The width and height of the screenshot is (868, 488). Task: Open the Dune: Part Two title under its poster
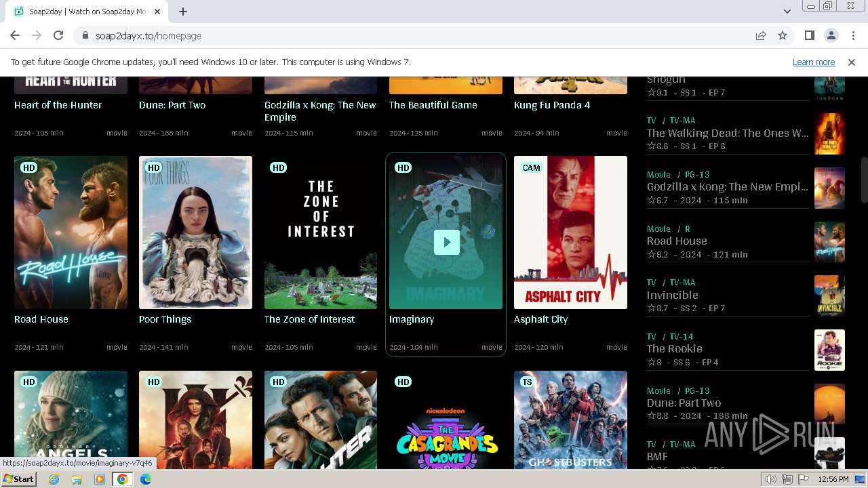point(172,105)
